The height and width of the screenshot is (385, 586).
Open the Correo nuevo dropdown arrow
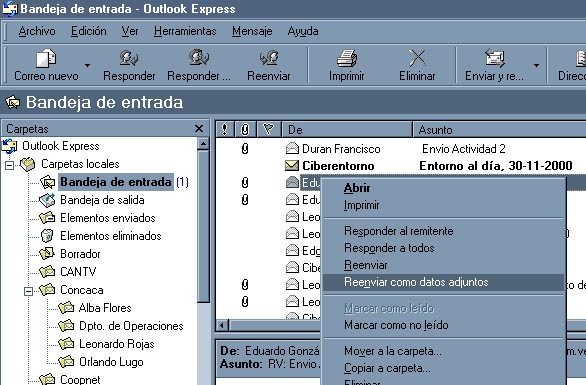(87, 65)
